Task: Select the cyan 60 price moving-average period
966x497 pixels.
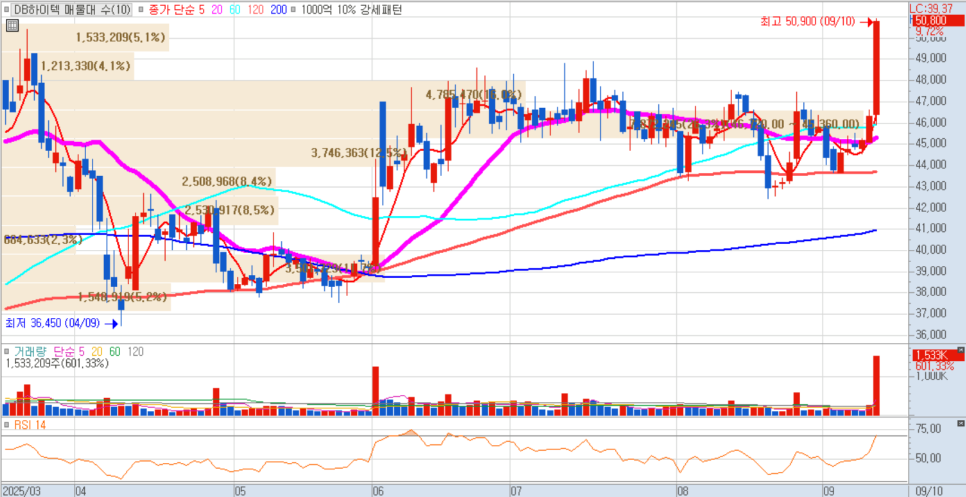Action: [237, 10]
